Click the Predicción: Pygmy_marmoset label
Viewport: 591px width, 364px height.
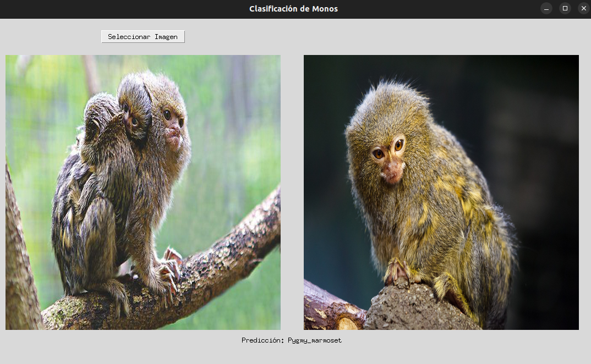click(292, 340)
